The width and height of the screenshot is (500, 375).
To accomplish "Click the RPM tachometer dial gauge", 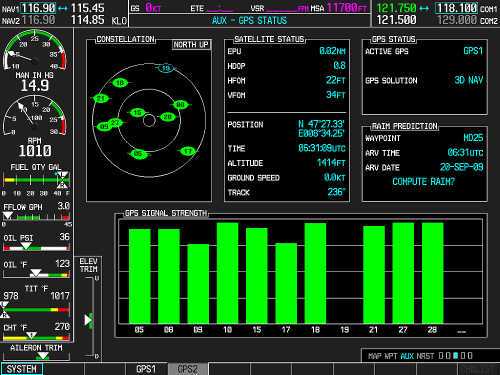I will pos(35,115).
